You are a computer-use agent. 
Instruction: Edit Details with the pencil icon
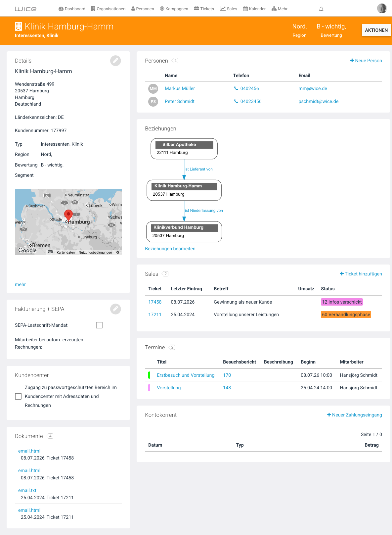click(x=115, y=61)
